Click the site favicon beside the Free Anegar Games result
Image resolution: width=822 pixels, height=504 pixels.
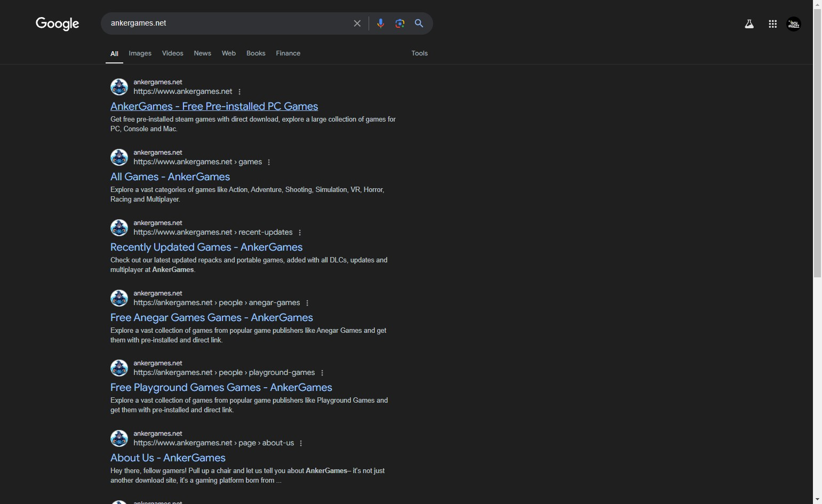pos(119,298)
